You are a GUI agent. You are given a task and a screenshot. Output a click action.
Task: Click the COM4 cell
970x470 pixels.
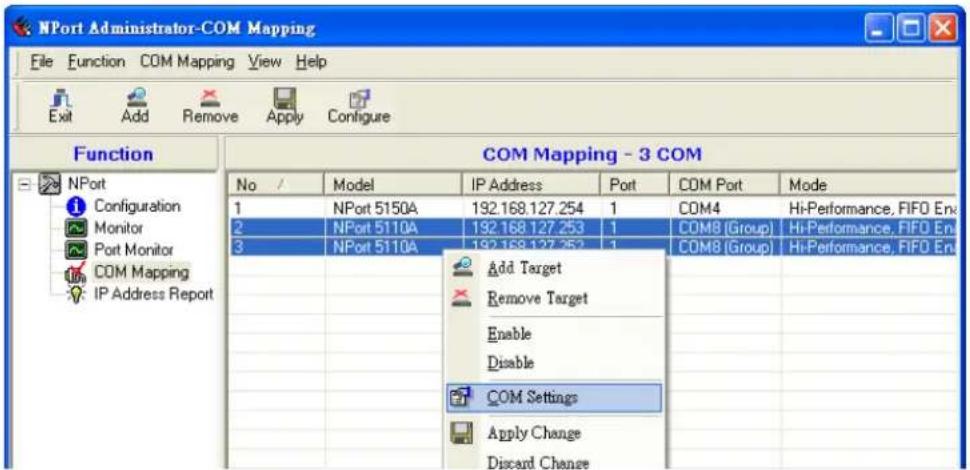[x=698, y=210]
